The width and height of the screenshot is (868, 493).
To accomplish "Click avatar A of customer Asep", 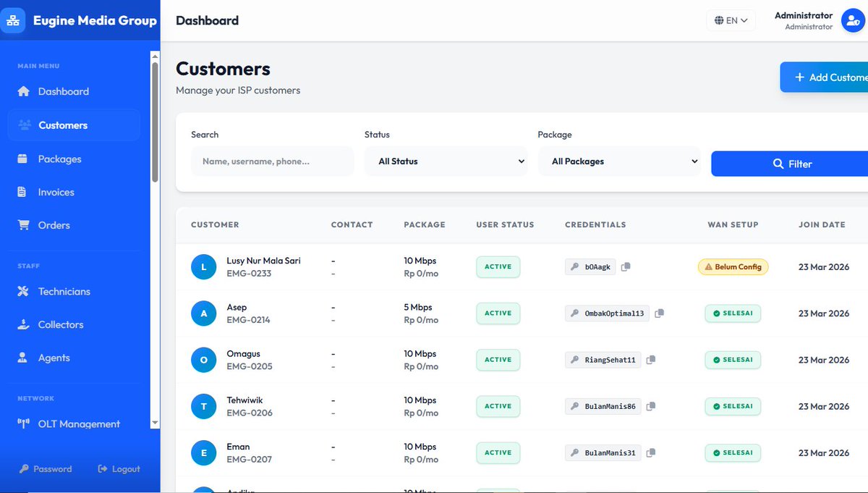I will (203, 313).
